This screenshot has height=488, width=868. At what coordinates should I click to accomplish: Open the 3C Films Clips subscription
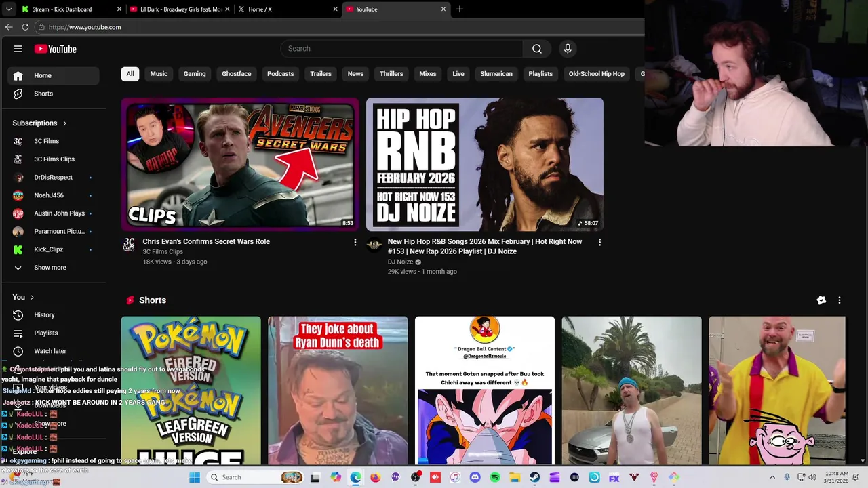click(53, 159)
